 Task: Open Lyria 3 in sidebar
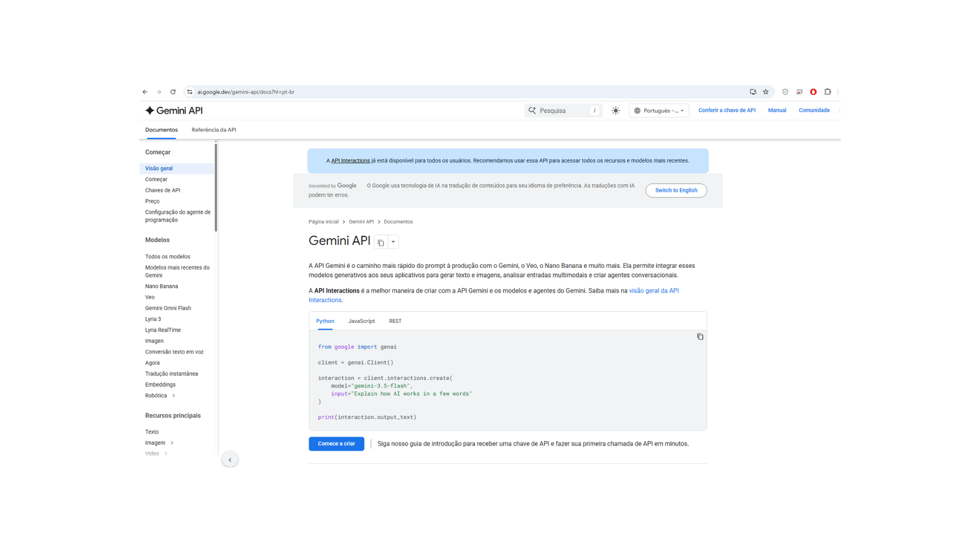(x=153, y=319)
